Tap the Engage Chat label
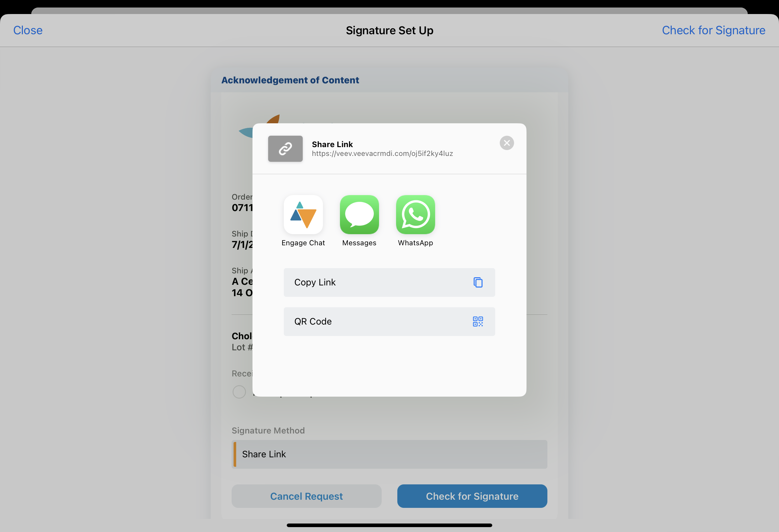The image size is (779, 532). click(303, 243)
